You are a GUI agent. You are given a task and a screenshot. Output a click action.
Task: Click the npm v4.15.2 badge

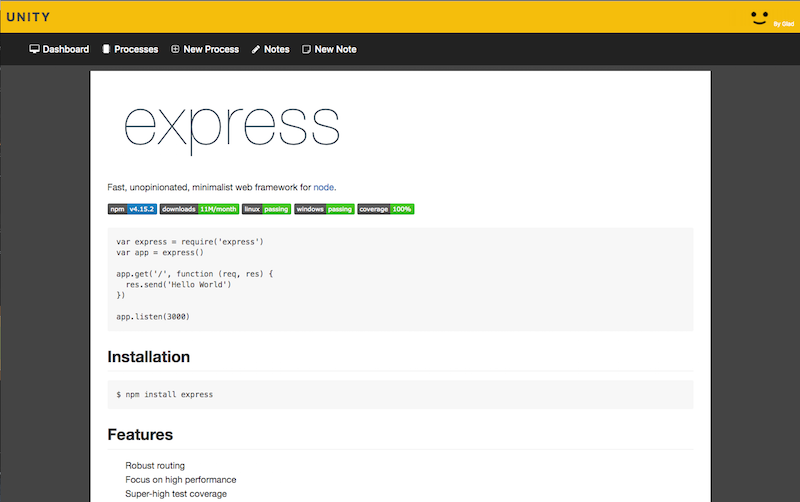click(132, 209)
